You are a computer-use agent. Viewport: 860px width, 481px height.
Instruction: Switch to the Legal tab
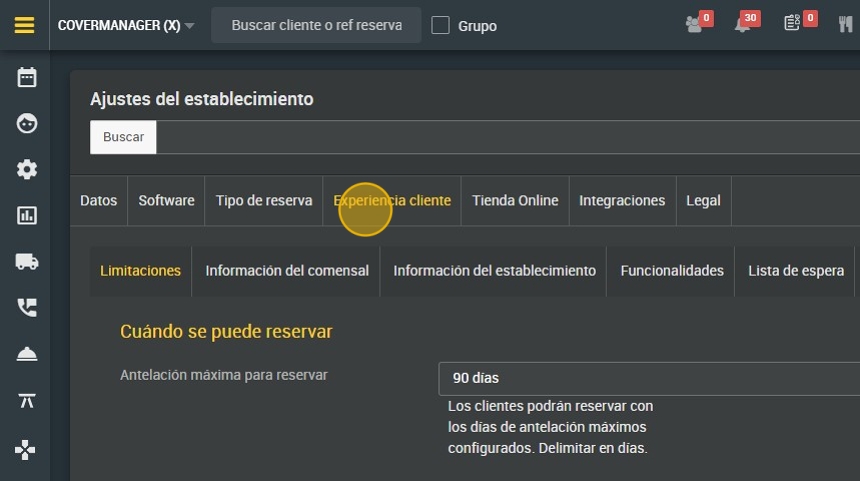tap(703, 201)
